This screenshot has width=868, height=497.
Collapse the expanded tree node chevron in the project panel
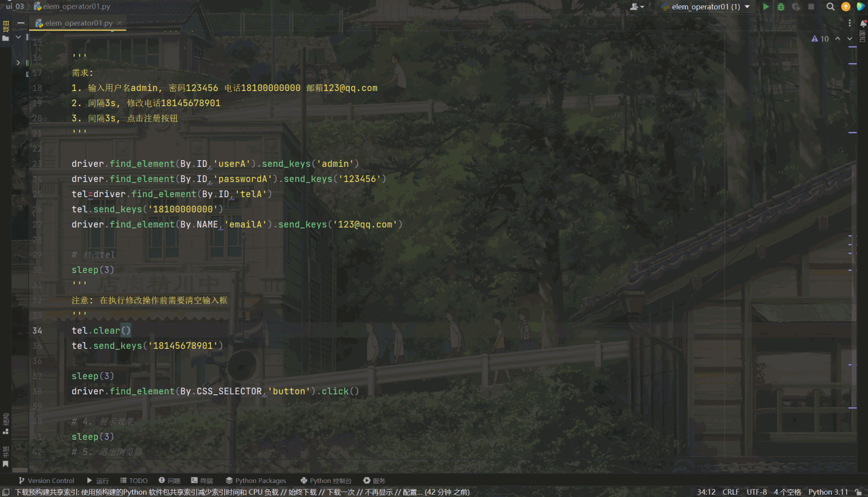(19, 37)
